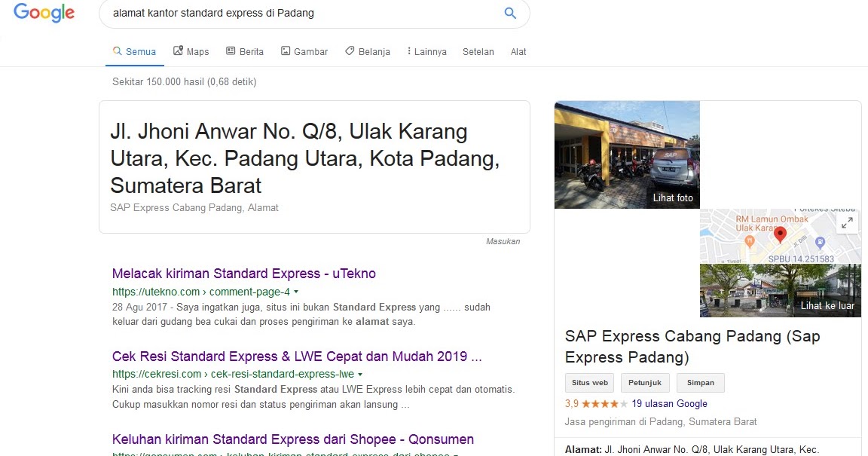Open Setelan search settings
Image resolution: width=868 pixels, height=456 pixels.
(478, 51)
